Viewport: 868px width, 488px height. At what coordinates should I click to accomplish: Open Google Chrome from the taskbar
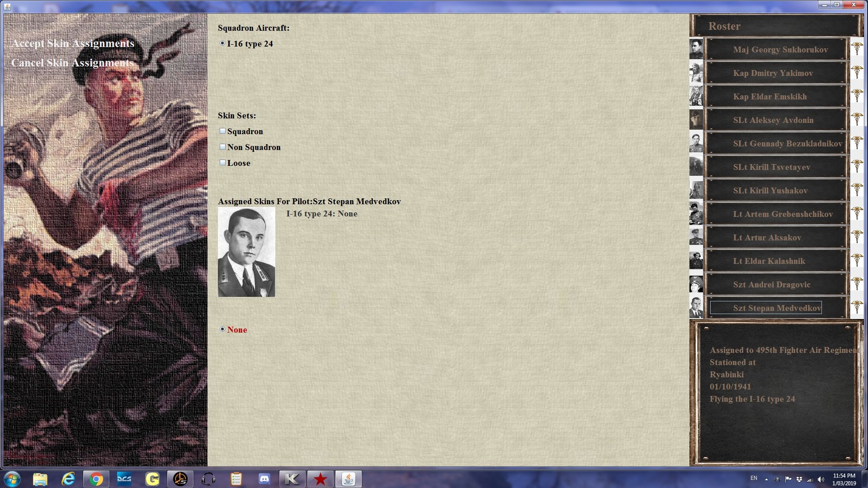95,479
